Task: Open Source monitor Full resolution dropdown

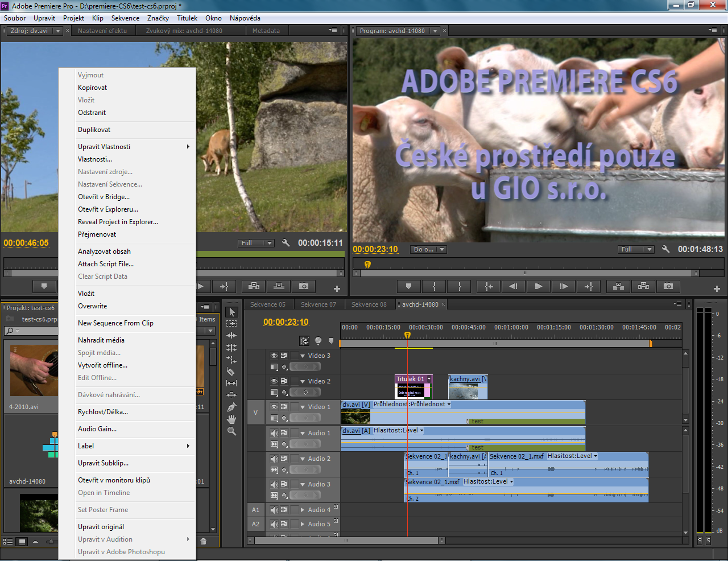Action: click(x=256, y=243)
